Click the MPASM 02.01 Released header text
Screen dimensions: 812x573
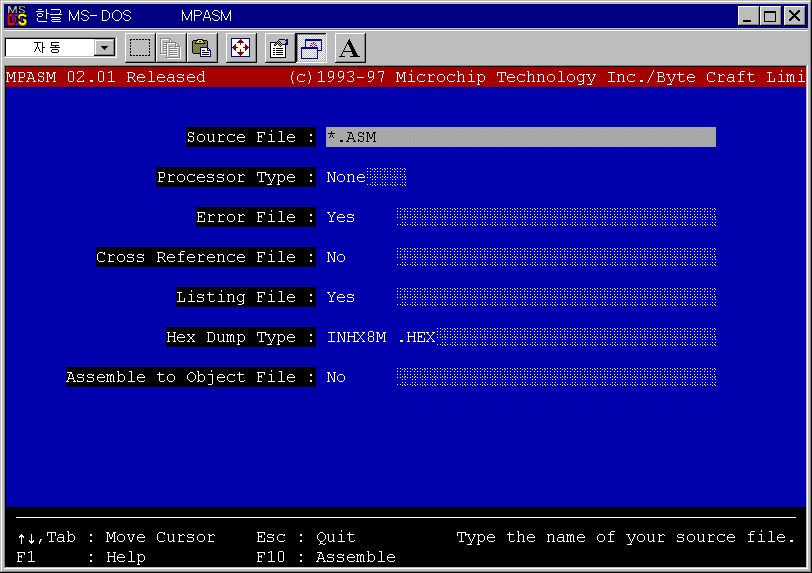106,77
